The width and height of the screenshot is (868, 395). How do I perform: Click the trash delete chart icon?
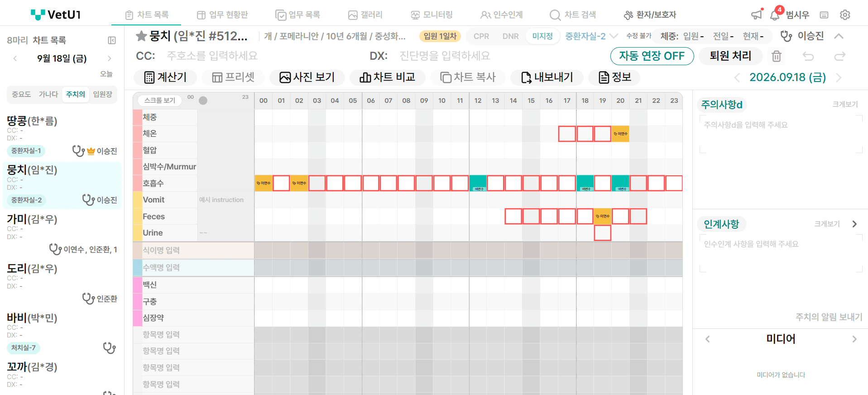coord(777,56)
